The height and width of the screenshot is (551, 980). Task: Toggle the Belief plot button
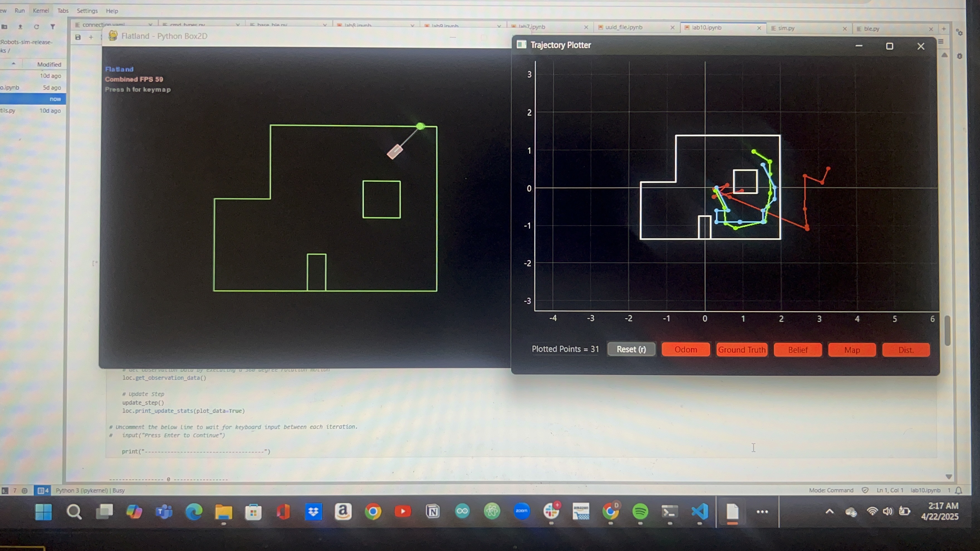798,350
